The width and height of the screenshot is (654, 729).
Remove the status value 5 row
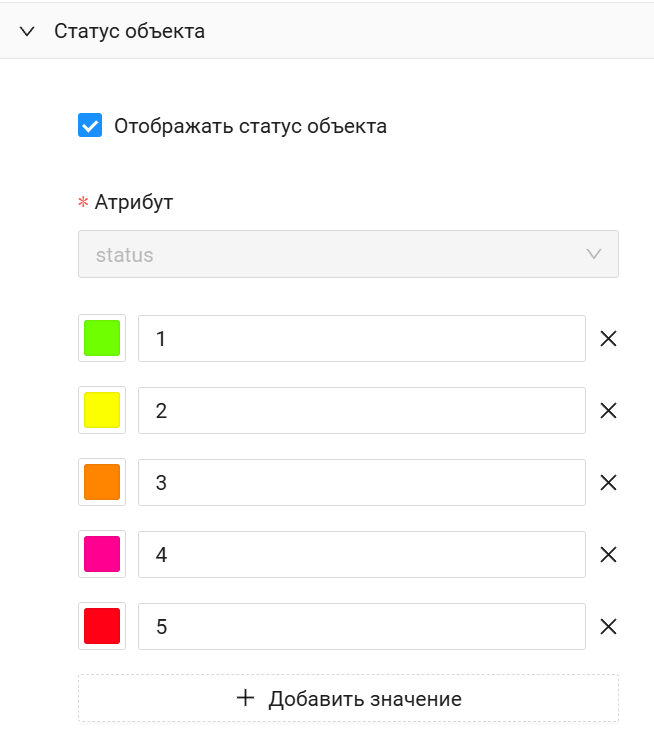608,627
